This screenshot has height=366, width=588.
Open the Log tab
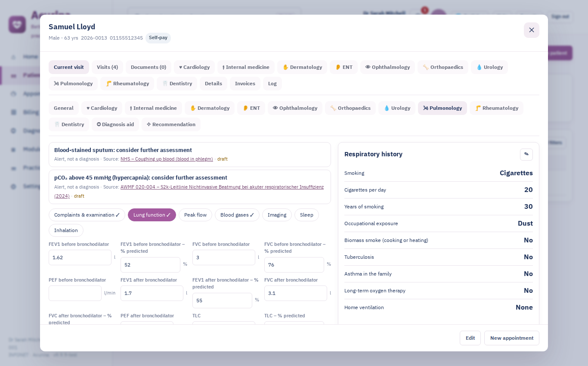(x=272, y=84)
